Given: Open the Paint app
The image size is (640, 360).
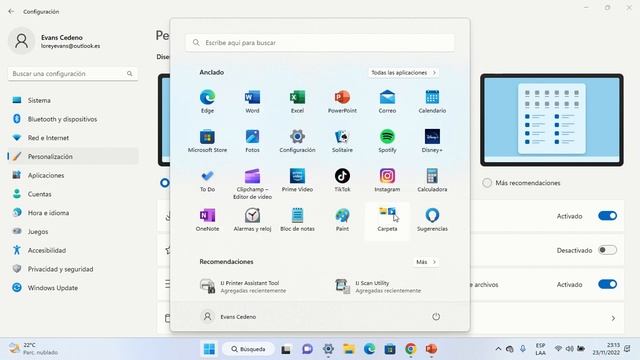Looking at the screenshot, I should pyautogui.click(x=342, y=220).
